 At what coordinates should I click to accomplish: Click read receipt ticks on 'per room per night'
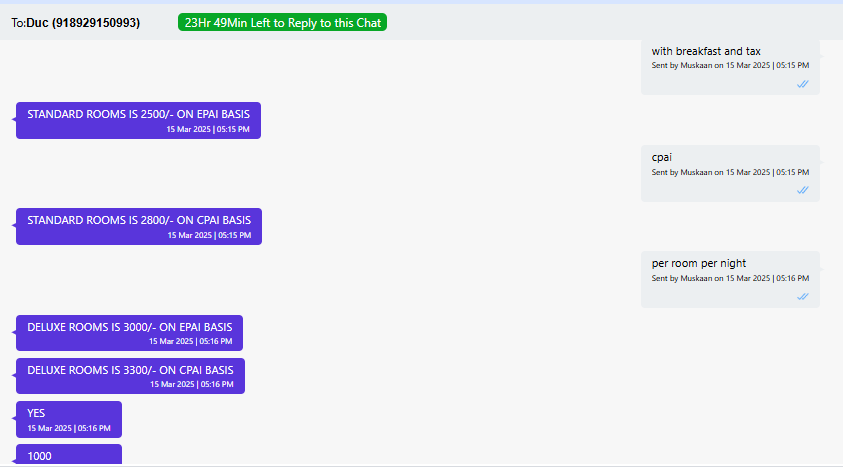coord(802,296)
